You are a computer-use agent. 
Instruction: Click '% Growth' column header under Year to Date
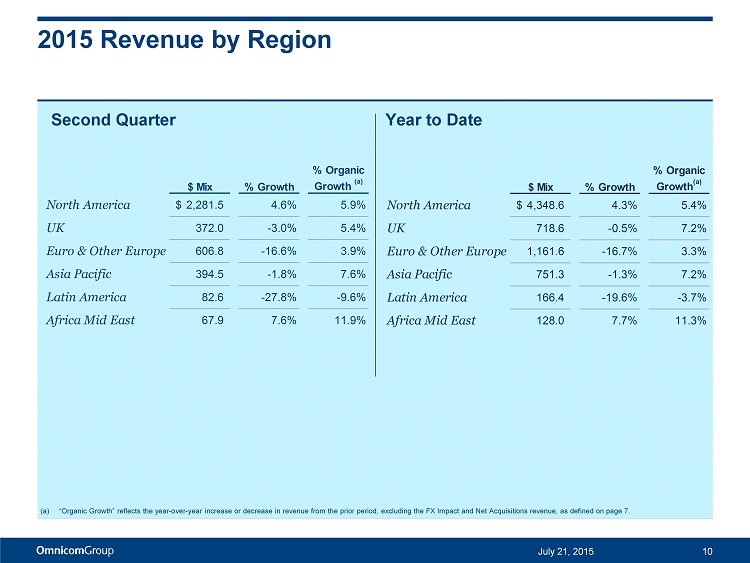pos(609,186)
